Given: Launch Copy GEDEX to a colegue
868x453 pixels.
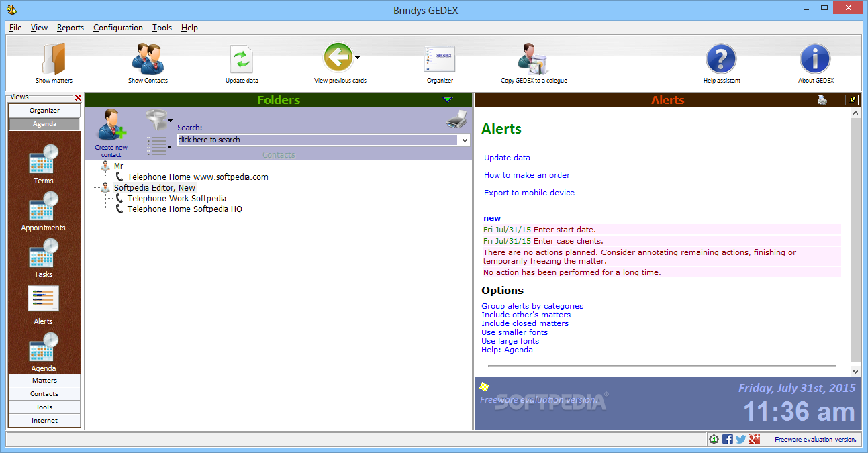Looking at the screenshot, I should 534,64.
